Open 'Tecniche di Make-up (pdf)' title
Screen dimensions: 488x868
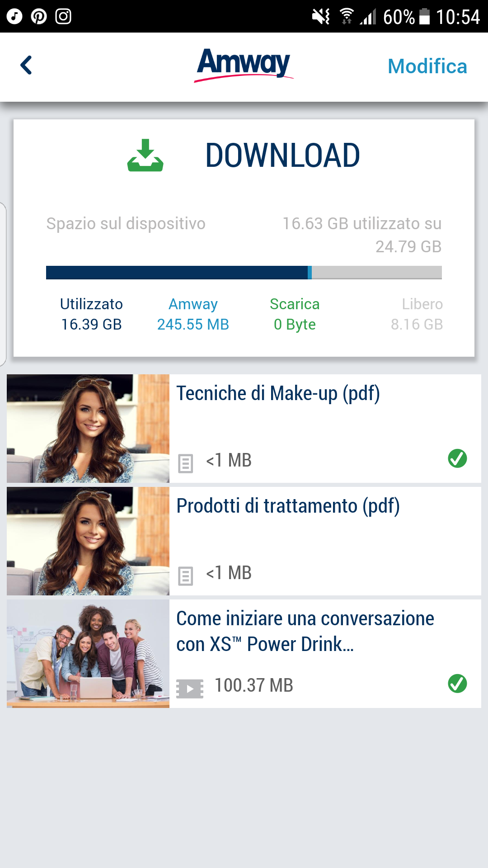click(x=278, y=393)
